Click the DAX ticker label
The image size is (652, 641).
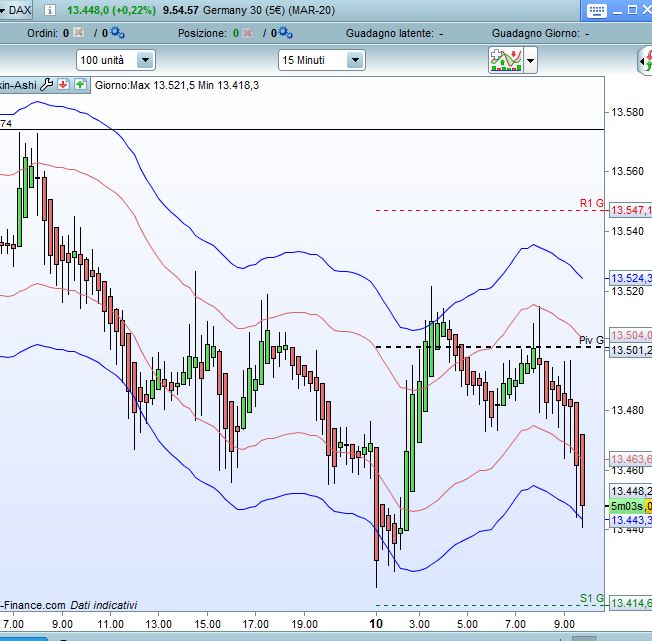pyautogui.click(x=20, y=10)
